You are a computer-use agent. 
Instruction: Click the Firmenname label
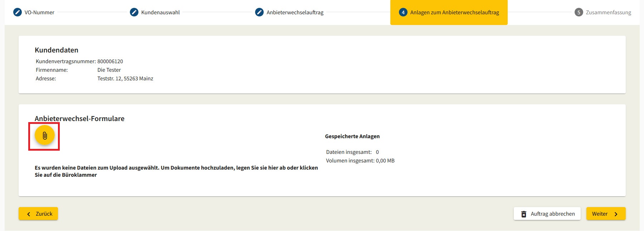tap(52, 70)
